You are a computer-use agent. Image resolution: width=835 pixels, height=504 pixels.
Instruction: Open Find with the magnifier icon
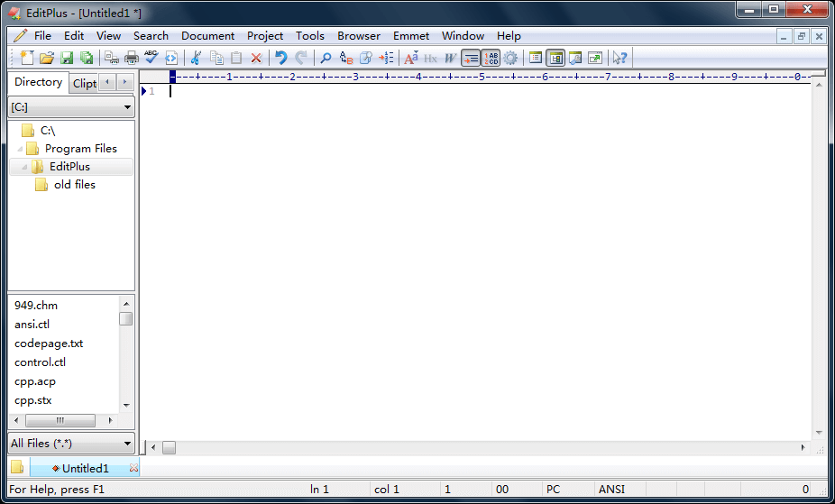tap(326, 58)
